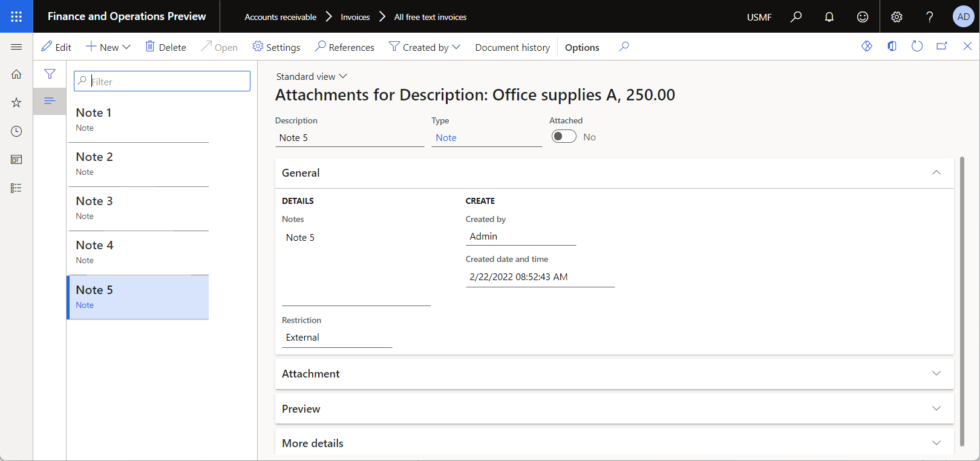This screenshot has width=980, height=461.
Task: Click the Home icon in sidebar
Action: click(16, 74)
